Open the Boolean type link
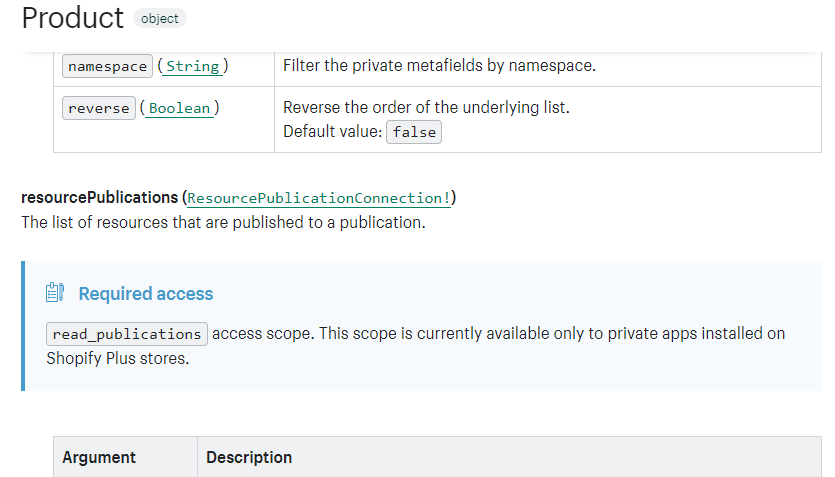 pos(179,108)
